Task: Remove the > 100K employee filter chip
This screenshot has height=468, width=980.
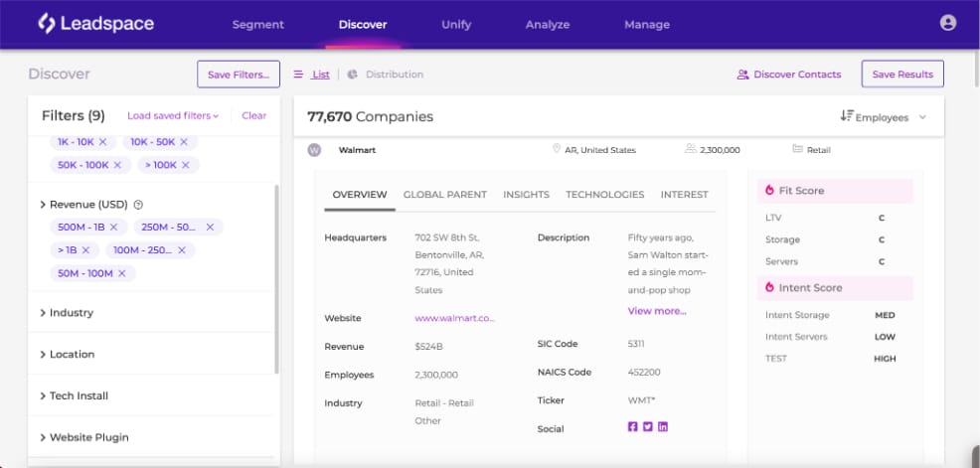Action: tap(186, 165)
